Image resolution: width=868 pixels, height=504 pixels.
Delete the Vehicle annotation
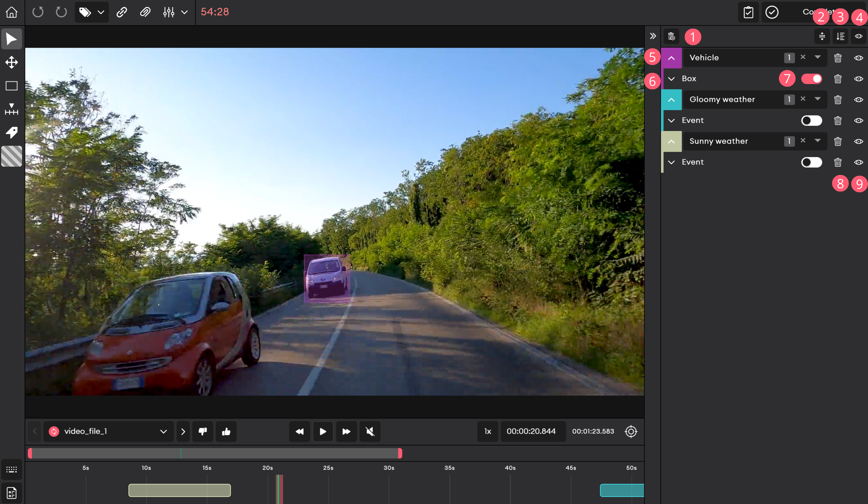coord(838,58)
